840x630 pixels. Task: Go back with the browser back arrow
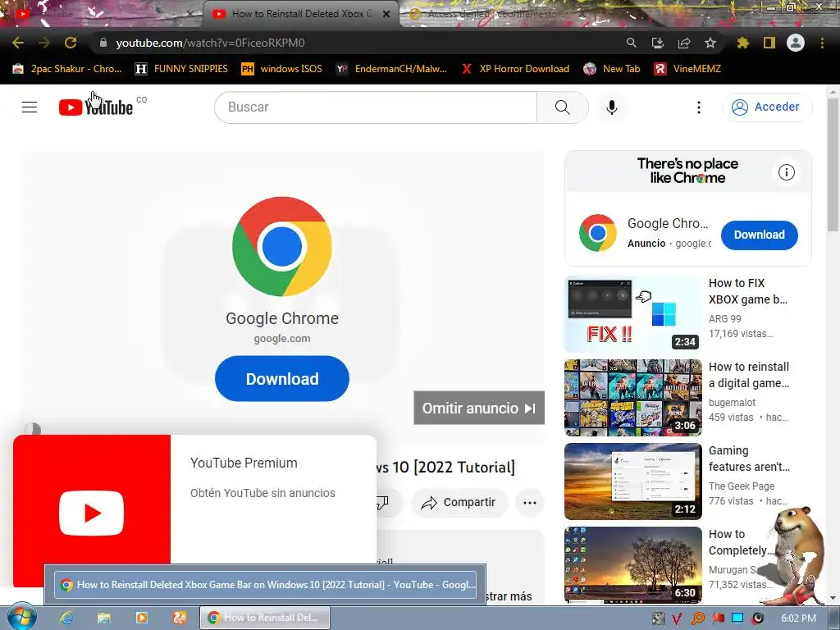[x=18, y=43]
